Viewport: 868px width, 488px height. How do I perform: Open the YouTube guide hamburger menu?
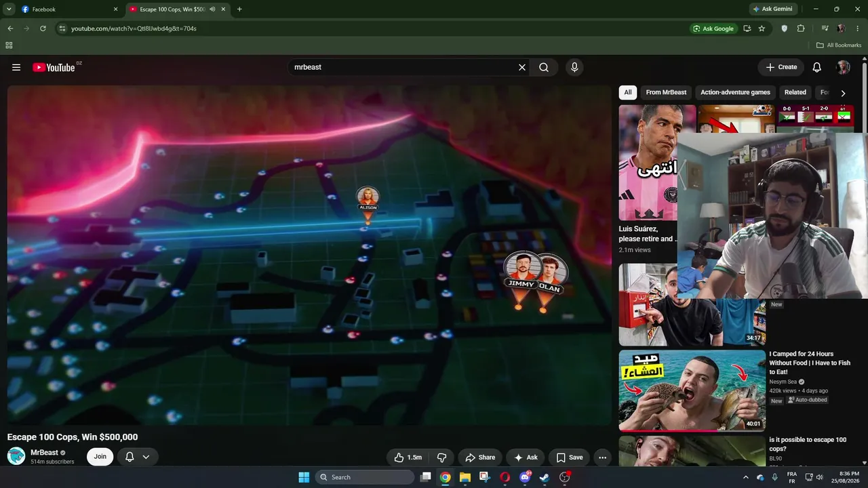coord(16,67)
